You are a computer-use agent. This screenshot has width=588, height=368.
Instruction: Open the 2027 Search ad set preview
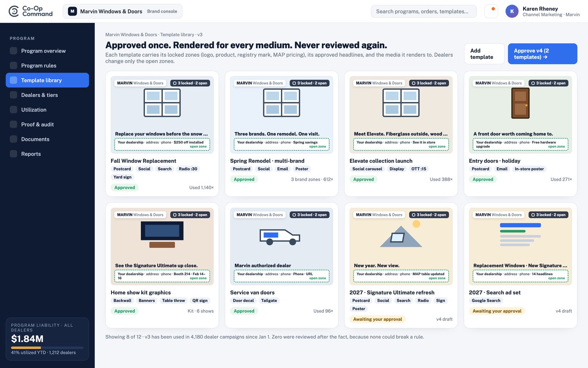(x=520, y=246)
